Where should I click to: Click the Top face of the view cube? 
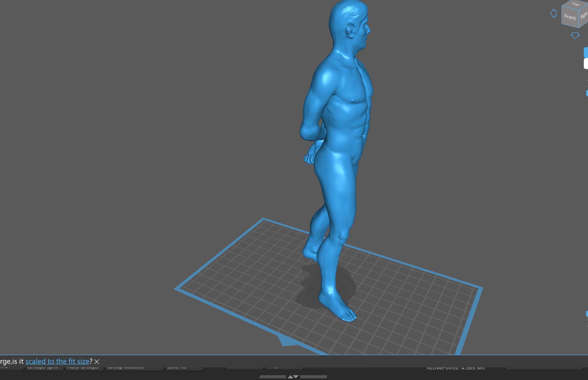(576, 4)
